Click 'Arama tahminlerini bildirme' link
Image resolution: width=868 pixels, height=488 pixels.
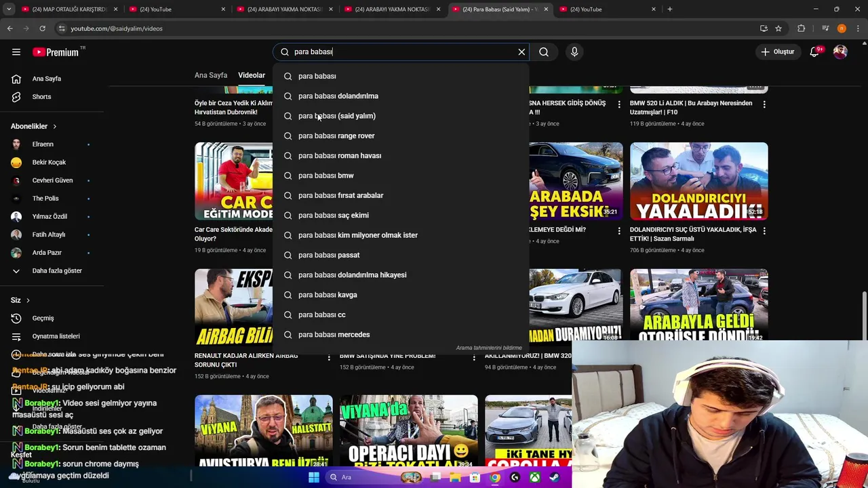489,348
